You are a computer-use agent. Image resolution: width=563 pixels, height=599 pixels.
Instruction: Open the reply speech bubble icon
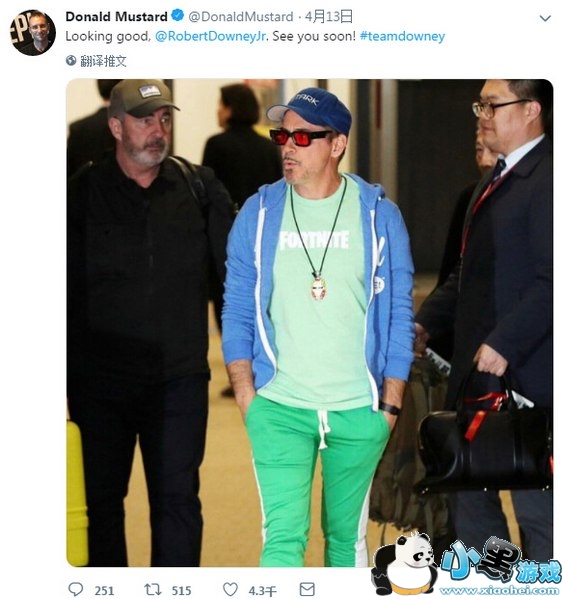coord(75,589)
